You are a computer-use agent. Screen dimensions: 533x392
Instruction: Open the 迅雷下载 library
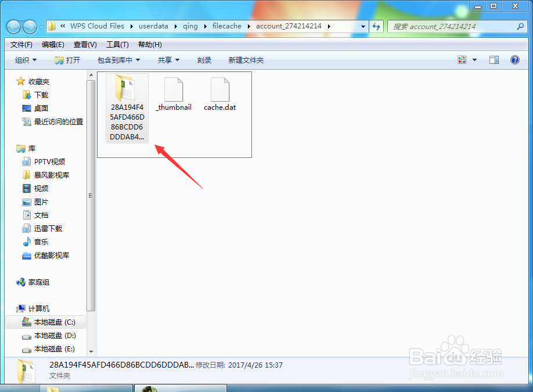pyautogui.click(x=42, y=228)
